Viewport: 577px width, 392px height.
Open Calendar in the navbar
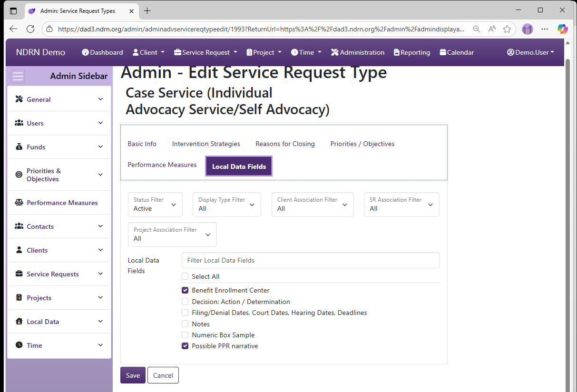pos(457,52)
